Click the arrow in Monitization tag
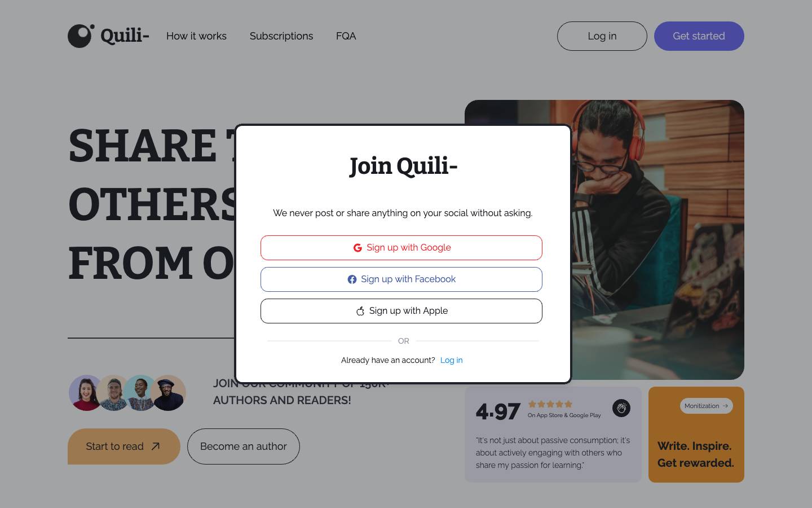Viewport: 812px width, 508px height. (725, 406)
